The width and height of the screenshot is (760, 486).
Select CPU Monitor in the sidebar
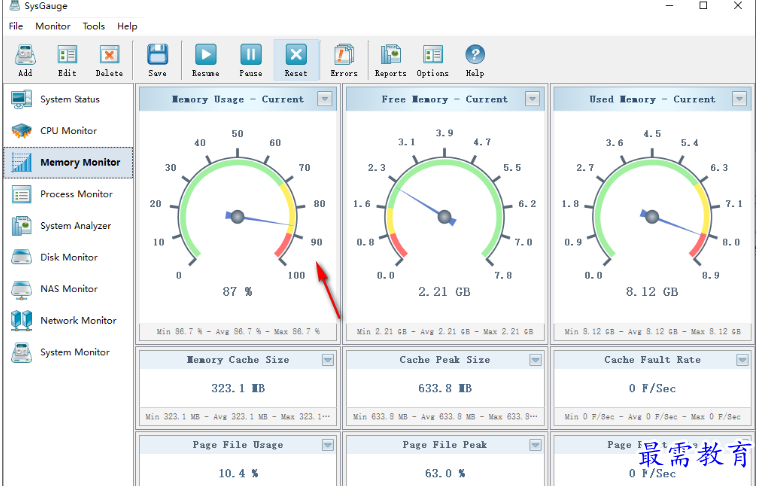click(x=68, y=131)
